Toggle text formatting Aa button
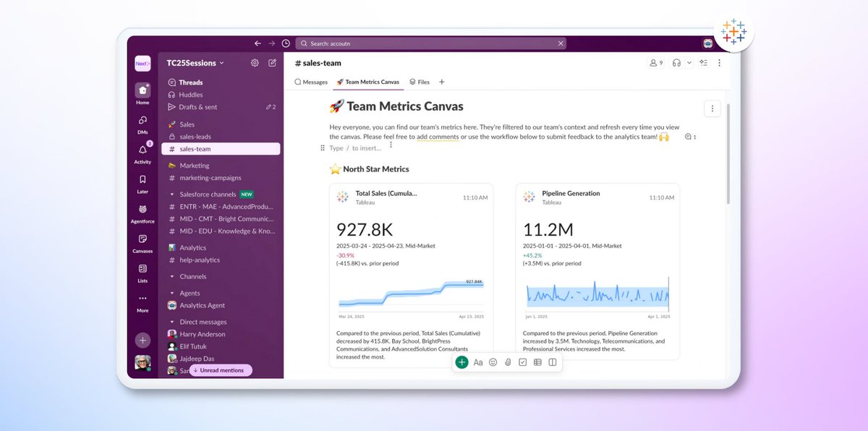Screen dimensions: 868x431 [x=477, y=362]
